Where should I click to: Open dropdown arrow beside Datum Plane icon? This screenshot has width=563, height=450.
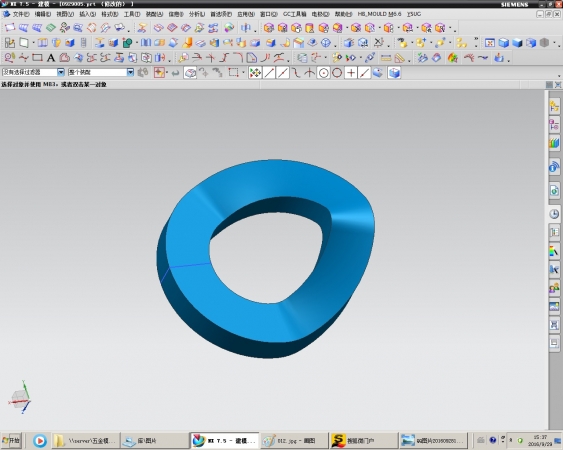click(33, 43)
